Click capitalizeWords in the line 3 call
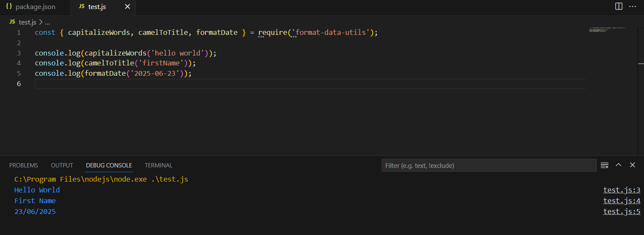This screenshot has height=235, width=644. pos(115,53)
